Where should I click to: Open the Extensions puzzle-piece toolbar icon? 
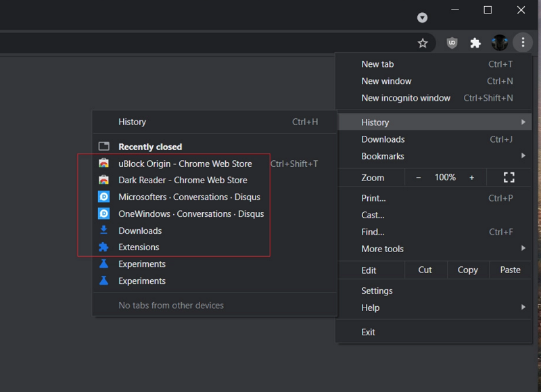[475, 43]
